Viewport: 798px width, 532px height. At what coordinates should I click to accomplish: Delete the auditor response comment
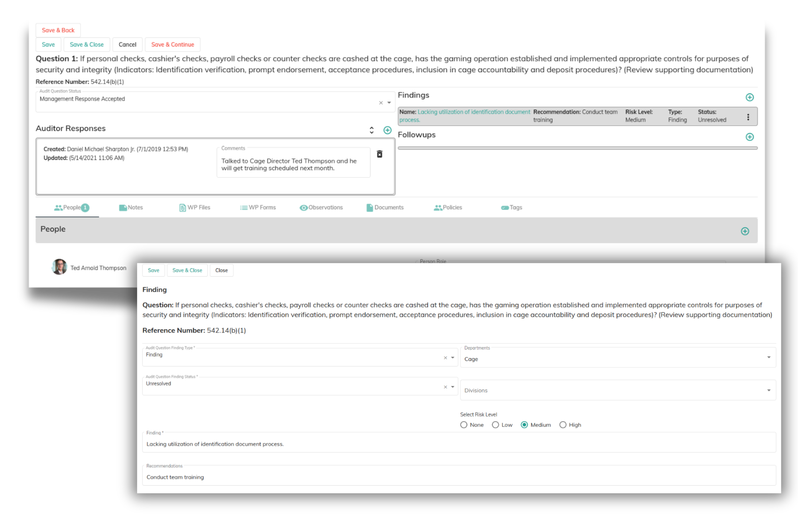(x=380, y=154)
